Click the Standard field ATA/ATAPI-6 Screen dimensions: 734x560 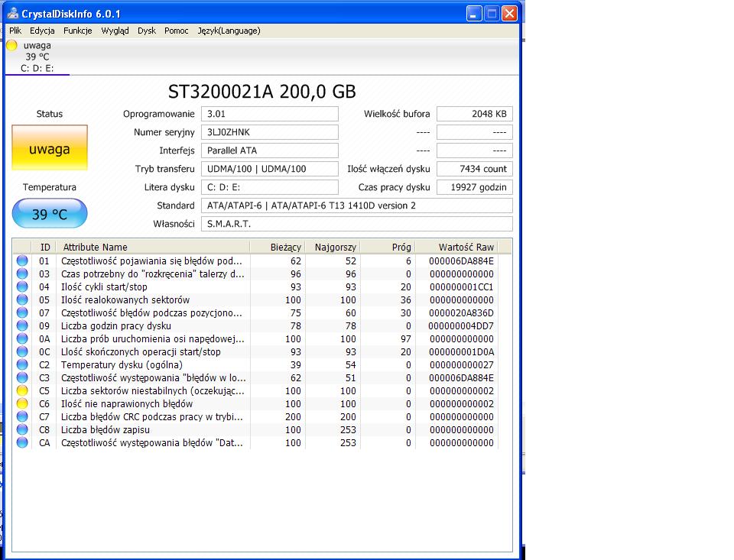pos(357,206)
